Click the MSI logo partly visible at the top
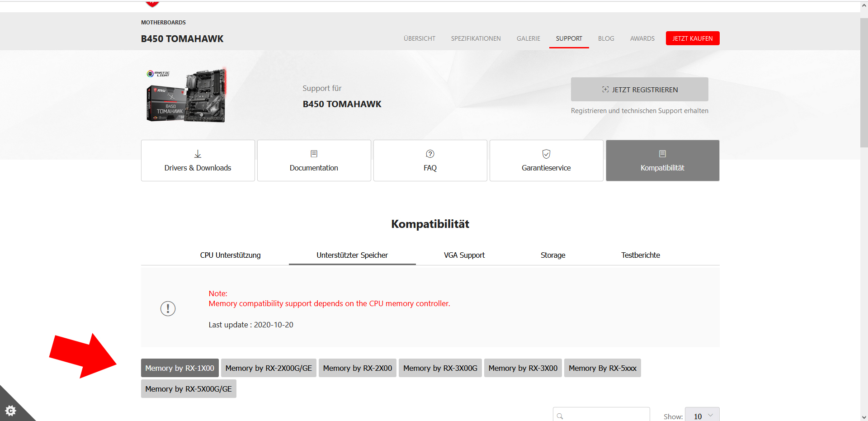 click(152, 4)
